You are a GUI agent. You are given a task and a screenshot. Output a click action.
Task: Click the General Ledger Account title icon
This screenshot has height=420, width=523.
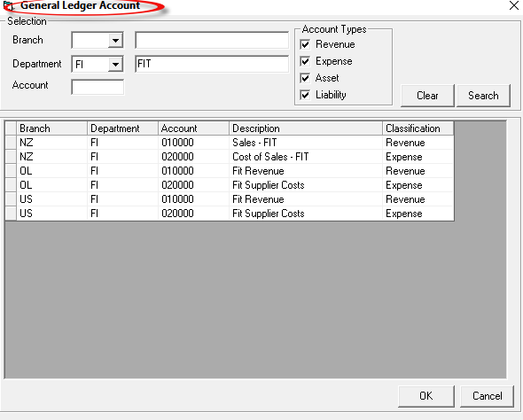point(8,5)
